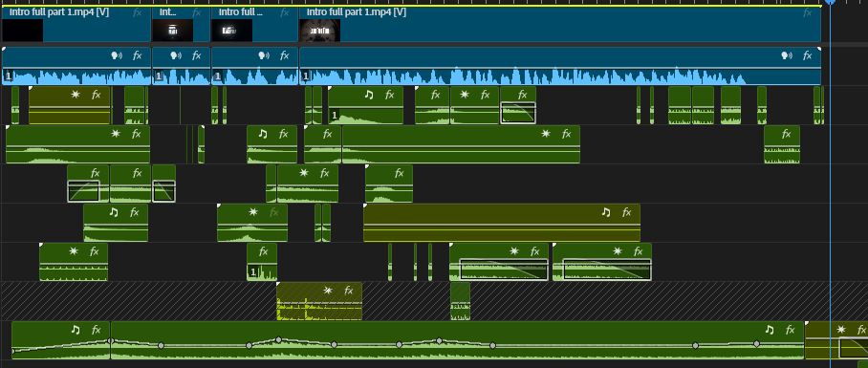Click fx badge on the long olive clip
Screen dimensions: 868x368
coord(627,212)
